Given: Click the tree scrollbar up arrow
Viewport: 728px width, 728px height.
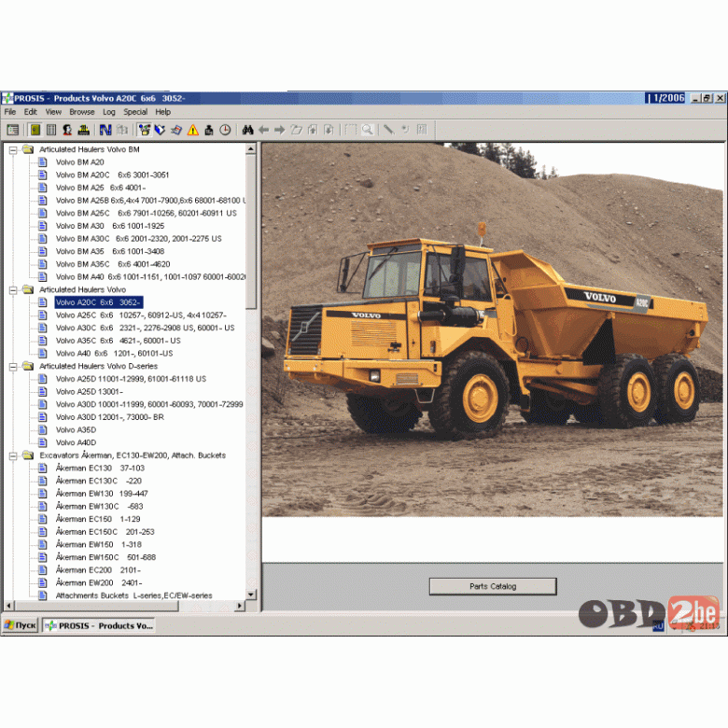Looking at the screenshot, I should (251, 149).
